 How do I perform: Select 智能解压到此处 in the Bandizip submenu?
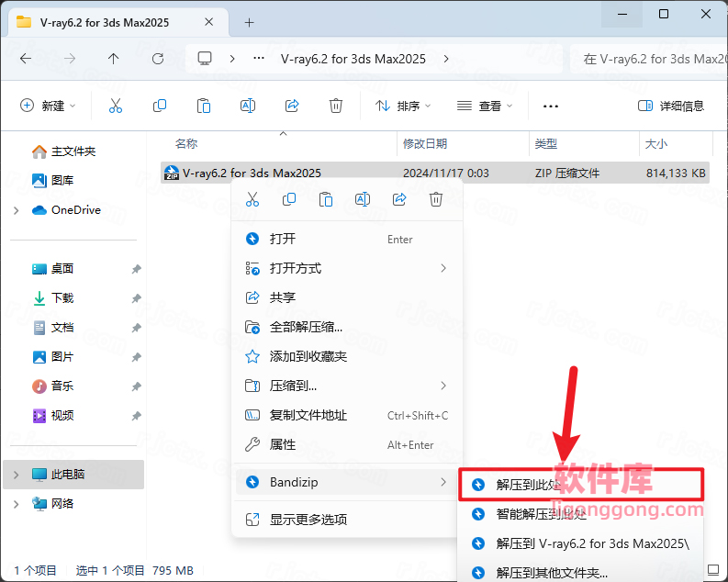[x=581, y=514]
